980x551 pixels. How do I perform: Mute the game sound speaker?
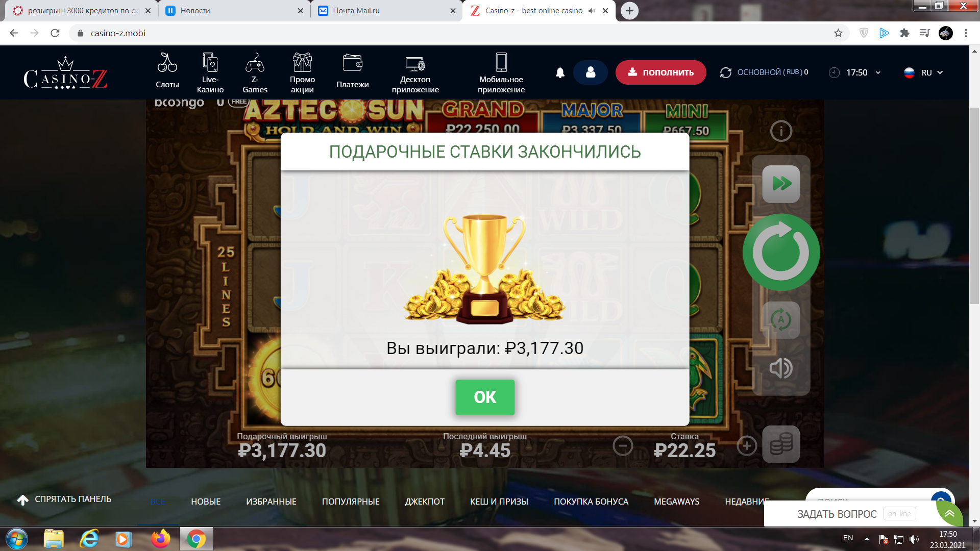pos(781,368)
